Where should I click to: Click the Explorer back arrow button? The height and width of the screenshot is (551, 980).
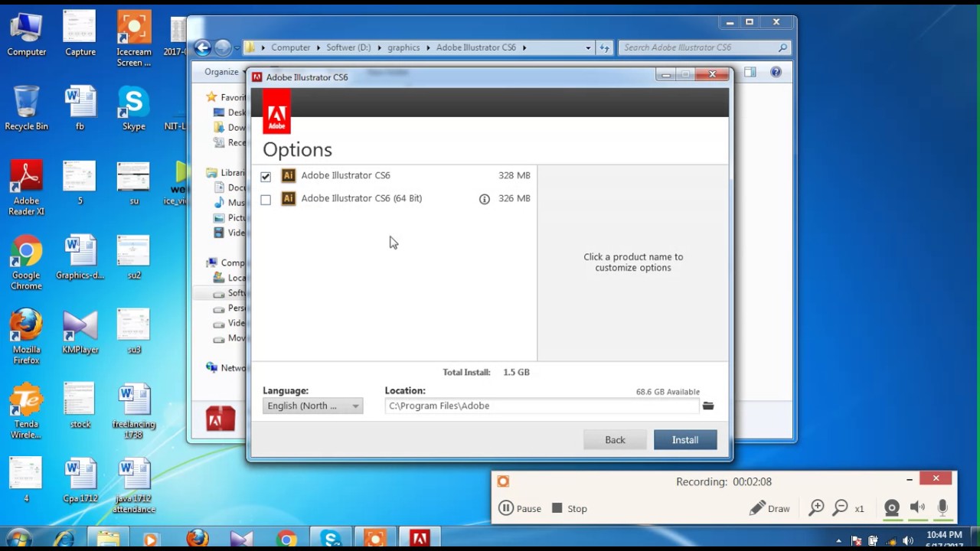click(x=202, y=47)
